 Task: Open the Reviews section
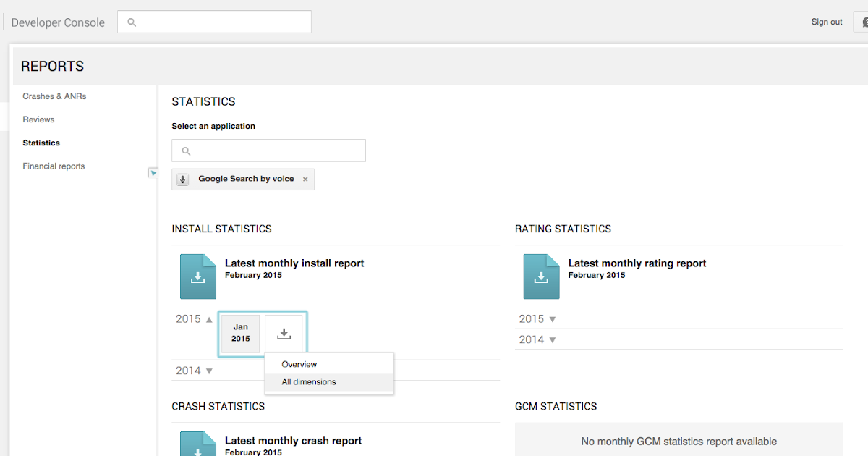point(38,119)
